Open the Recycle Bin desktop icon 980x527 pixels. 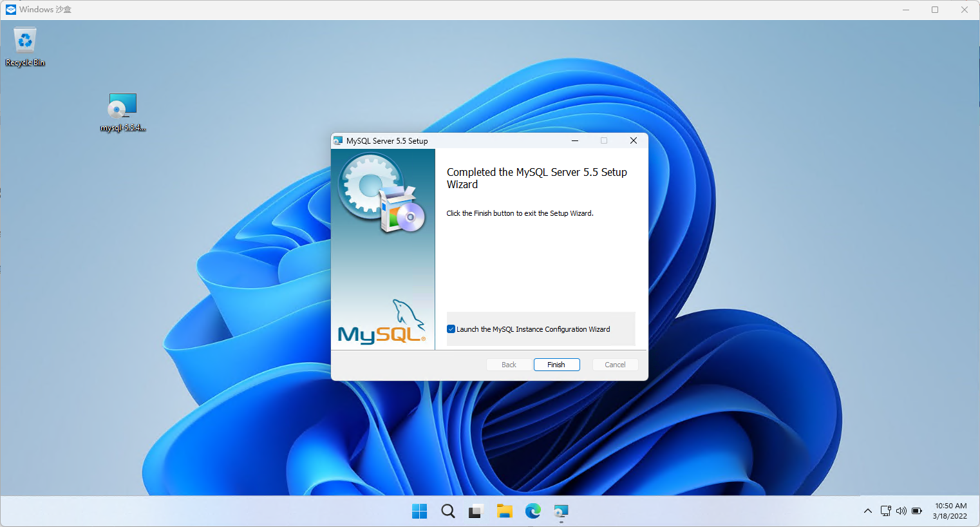pos(25,47)
